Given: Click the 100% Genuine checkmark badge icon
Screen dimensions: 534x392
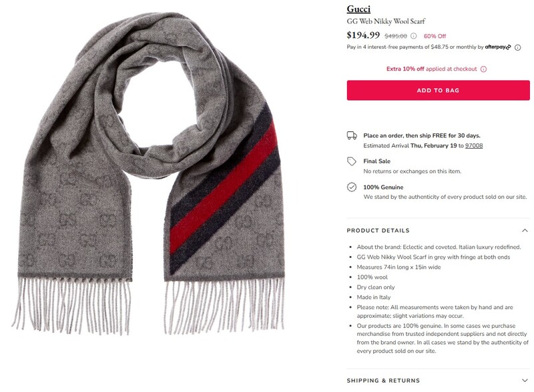Looking at the screenshot, I should tap(352, 187).
